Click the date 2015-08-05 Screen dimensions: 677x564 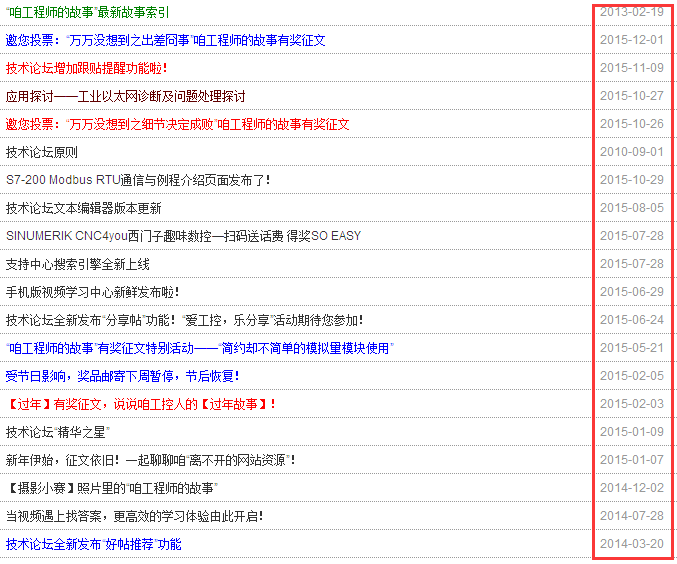(x=632, y=208)
